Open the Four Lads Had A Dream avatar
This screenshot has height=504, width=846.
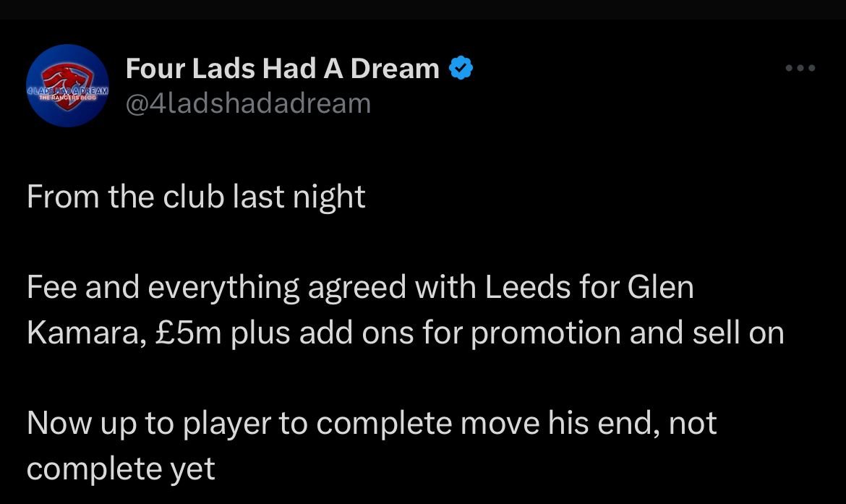tap(67, 85)
